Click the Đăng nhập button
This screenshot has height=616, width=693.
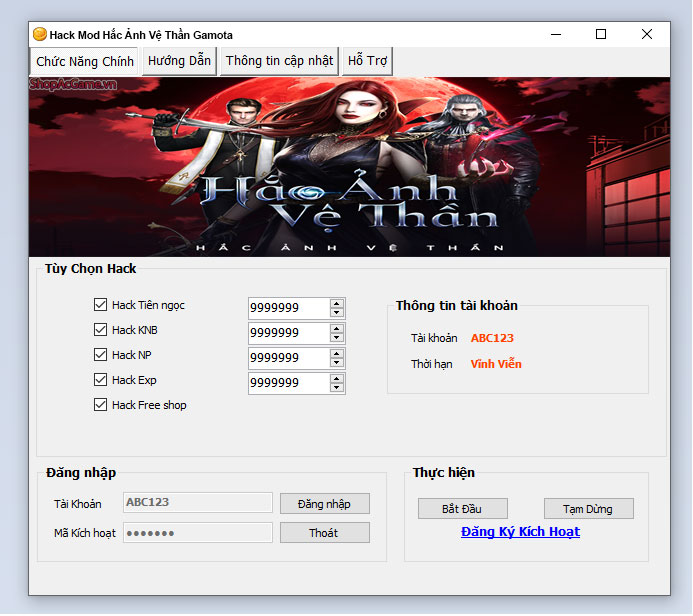pyautogui.click(x=325, y=504)
